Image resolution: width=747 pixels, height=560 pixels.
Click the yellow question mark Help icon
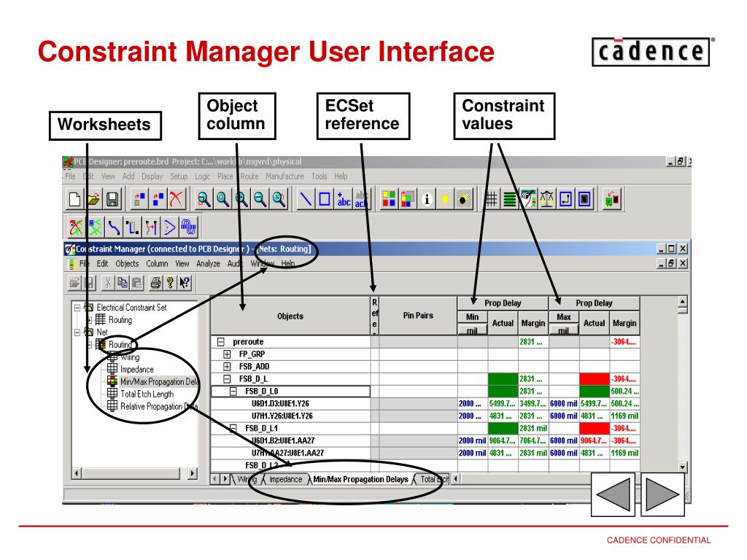(169, 283)
